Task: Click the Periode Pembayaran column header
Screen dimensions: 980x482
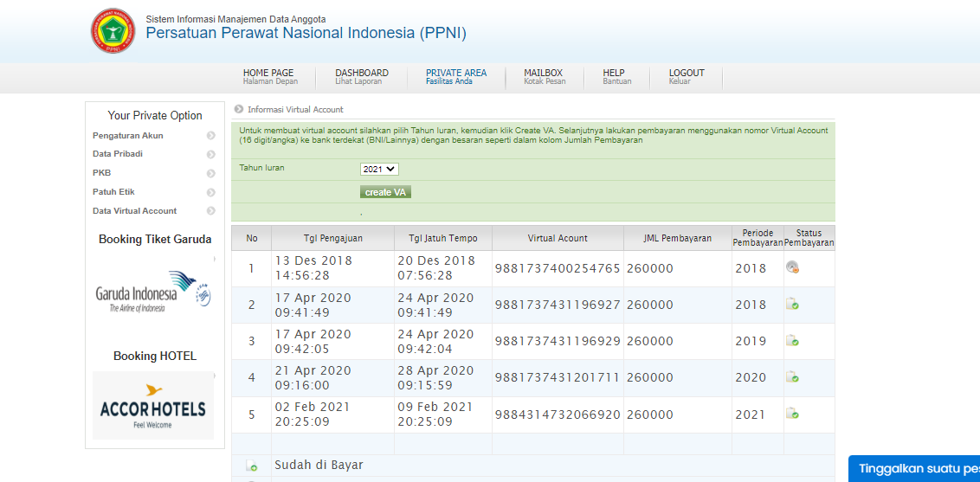Action: point(758,238)
